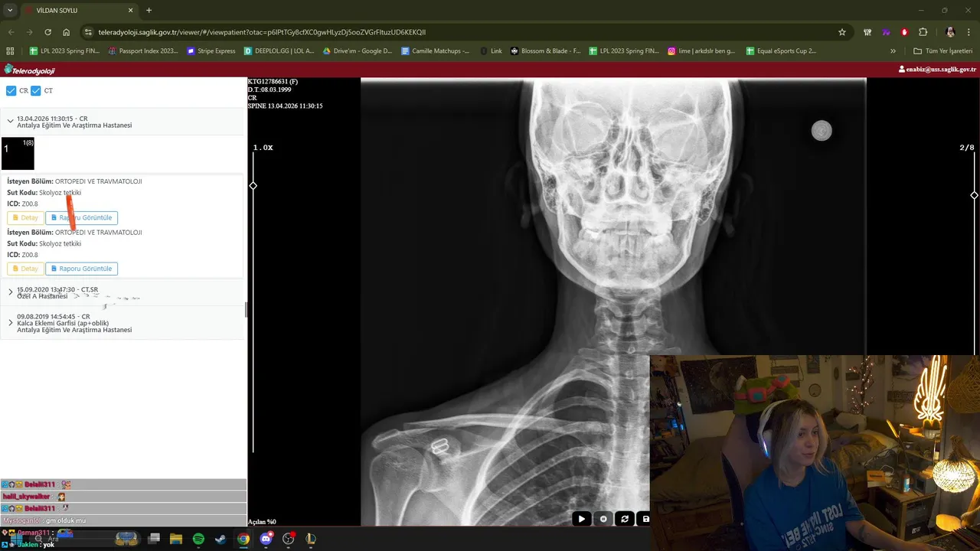
Task: Open Steam from the taskbar
Action: 220,539
